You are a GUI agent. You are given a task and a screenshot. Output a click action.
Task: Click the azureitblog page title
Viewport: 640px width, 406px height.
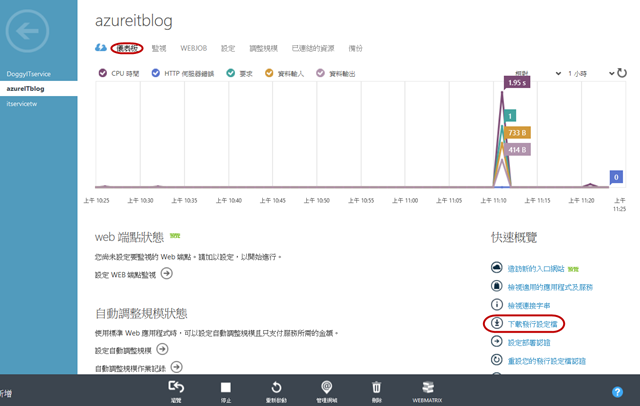click(x=133, y=21)
